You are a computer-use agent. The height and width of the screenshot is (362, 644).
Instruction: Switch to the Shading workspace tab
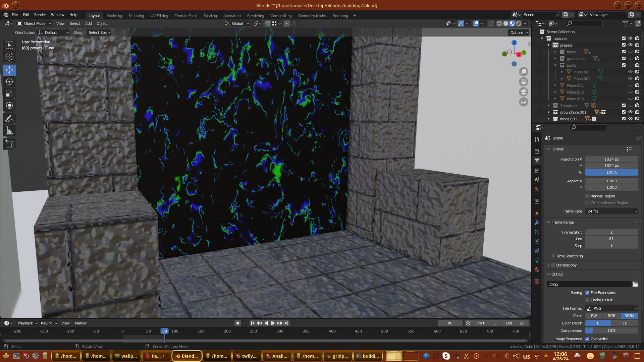tap(210, 16)
